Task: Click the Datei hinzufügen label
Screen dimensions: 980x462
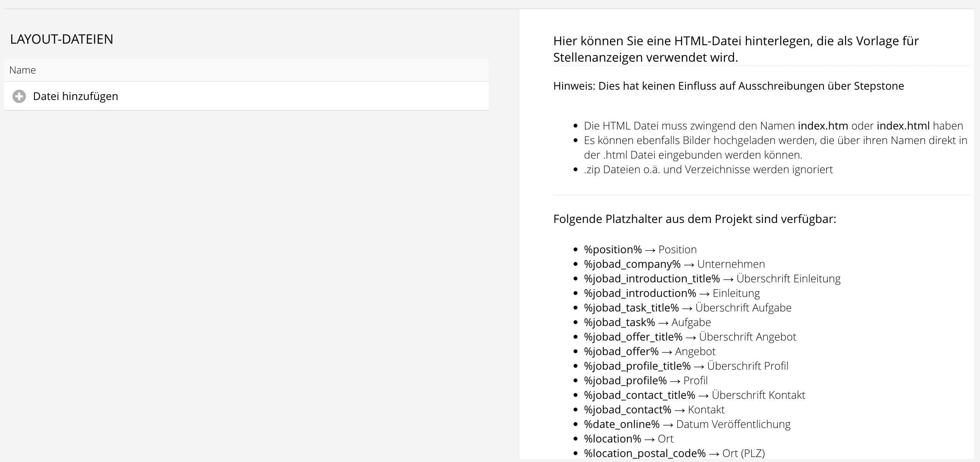Action: click(x=76, y=96)
